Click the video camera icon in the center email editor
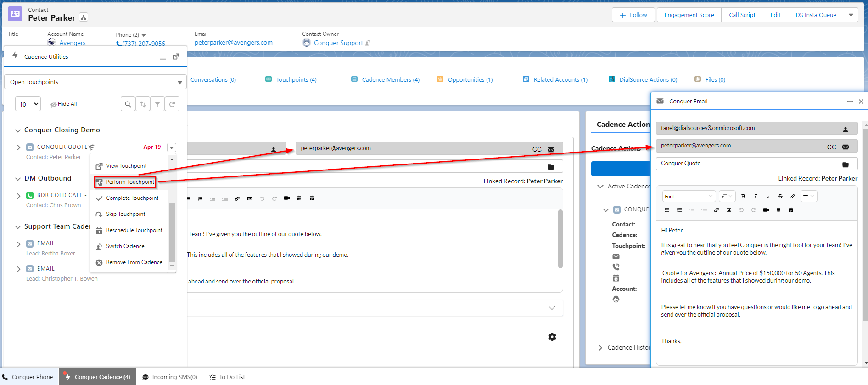Viewport: 868px width, 385px height. click(x=287, y=198)
